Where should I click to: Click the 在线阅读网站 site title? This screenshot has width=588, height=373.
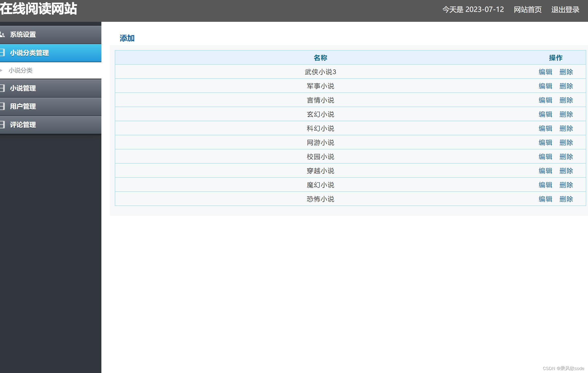pos(38,9)
